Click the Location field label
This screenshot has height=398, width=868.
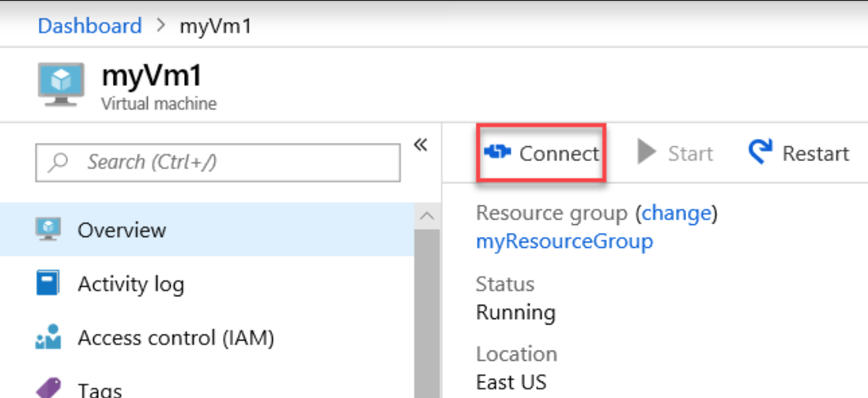click(516, 354)
